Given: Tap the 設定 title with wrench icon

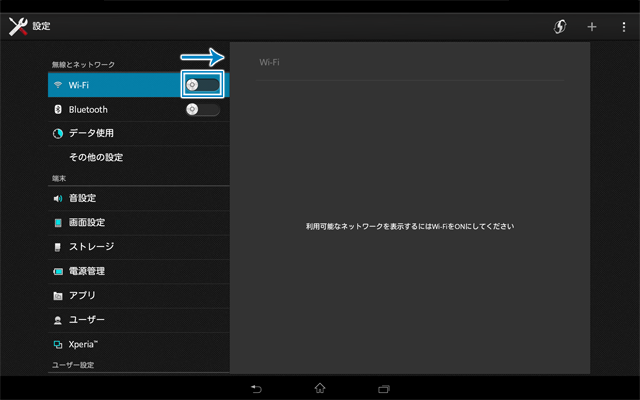Looking at the screenshot, I should 30,26.
